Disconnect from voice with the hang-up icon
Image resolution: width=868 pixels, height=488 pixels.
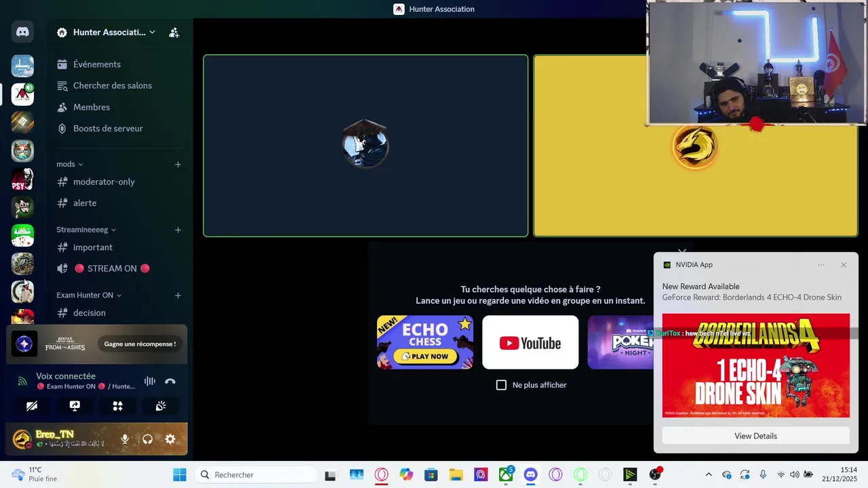pyautogui.click(x=170, y=381)
